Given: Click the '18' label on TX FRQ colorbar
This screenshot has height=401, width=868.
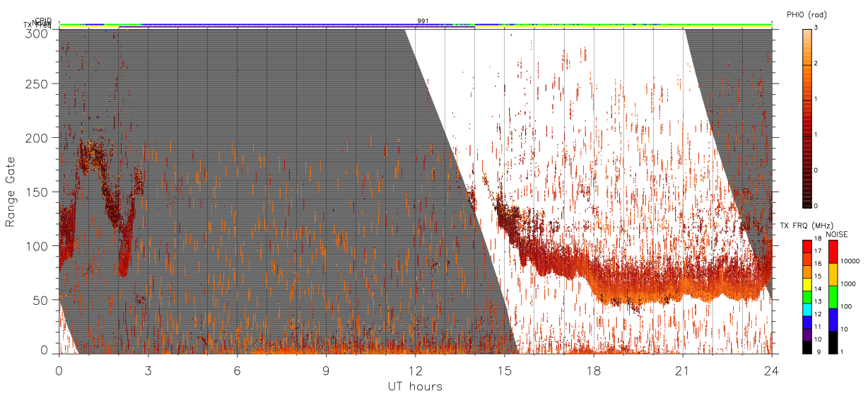Looking at the screenshot, I should (x=818, y=238).
